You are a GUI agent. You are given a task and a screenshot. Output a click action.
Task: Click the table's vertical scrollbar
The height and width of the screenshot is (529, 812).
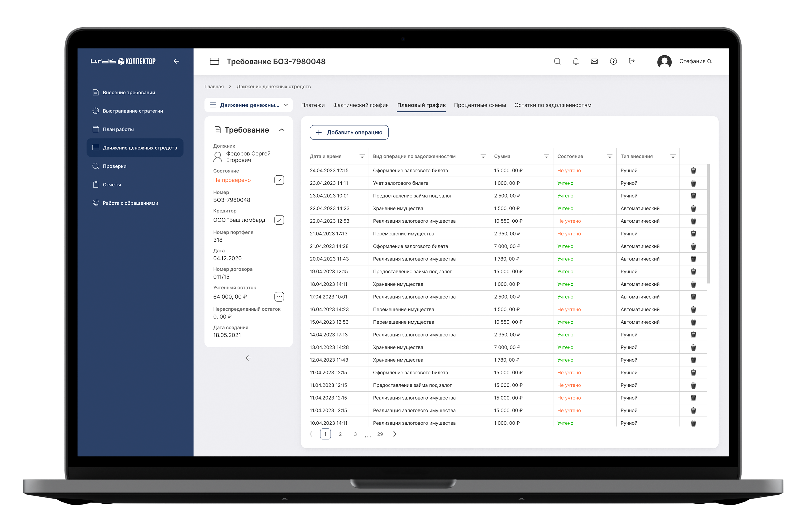pyautogui.click(x=708, y=224)
